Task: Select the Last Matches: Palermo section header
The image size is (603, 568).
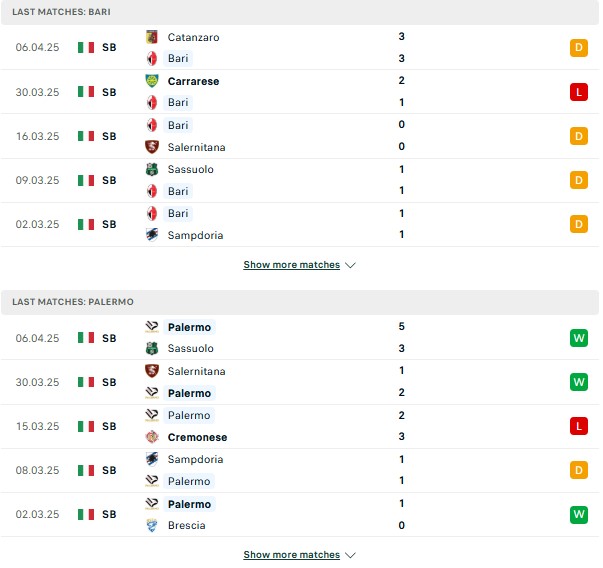Action: click(300, 302)
